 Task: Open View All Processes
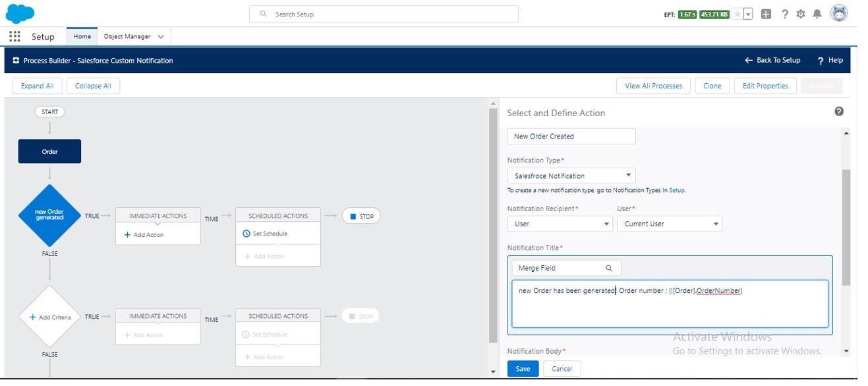(654, 86)
